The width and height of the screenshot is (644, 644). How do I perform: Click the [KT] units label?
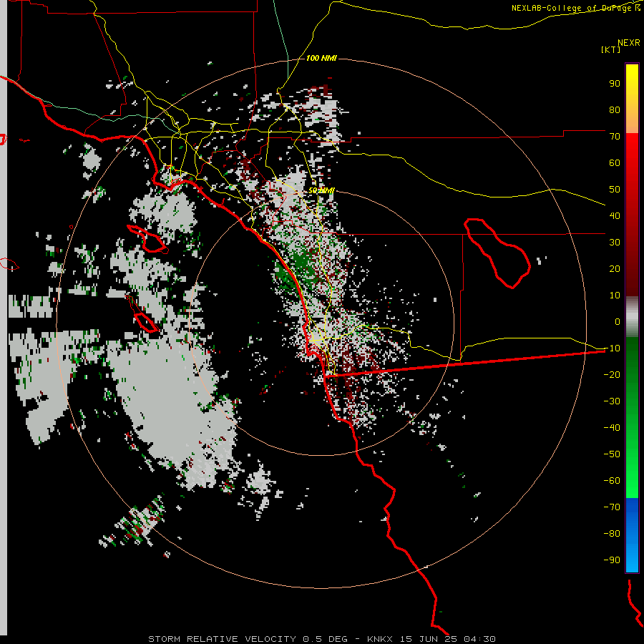611,49
